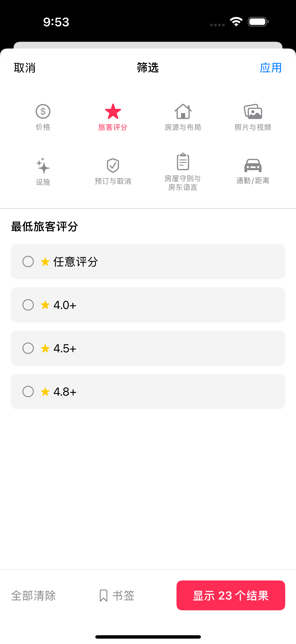Open the 预订与取消 shield icon
Viewport: 296px width, 644px height.
click(113, 165)
